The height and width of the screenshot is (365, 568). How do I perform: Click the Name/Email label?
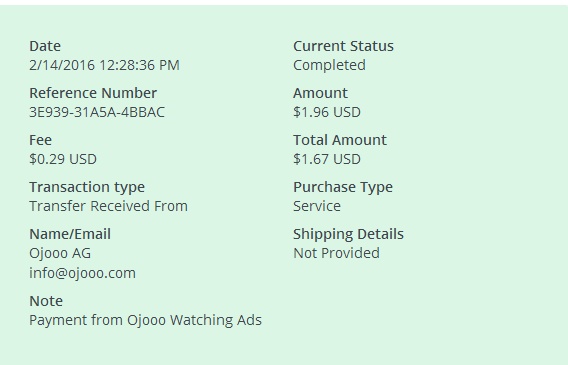click(70, 234)
